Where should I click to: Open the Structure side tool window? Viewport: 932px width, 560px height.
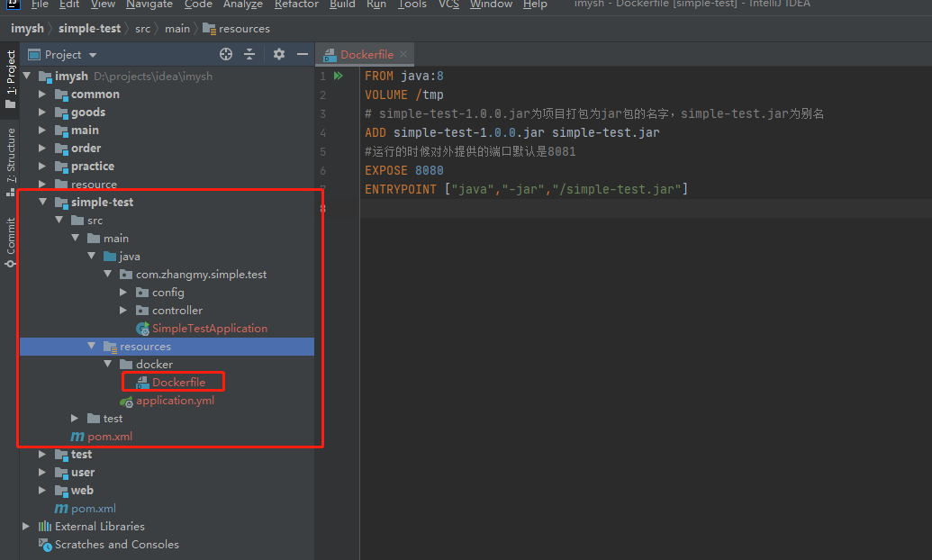(x=10, y=161)
